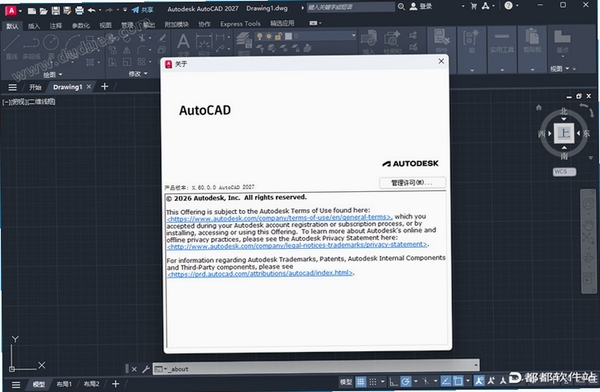Select the Arc draw tool
The width and height of the screenshot is (600, 392).
[73, 43]
